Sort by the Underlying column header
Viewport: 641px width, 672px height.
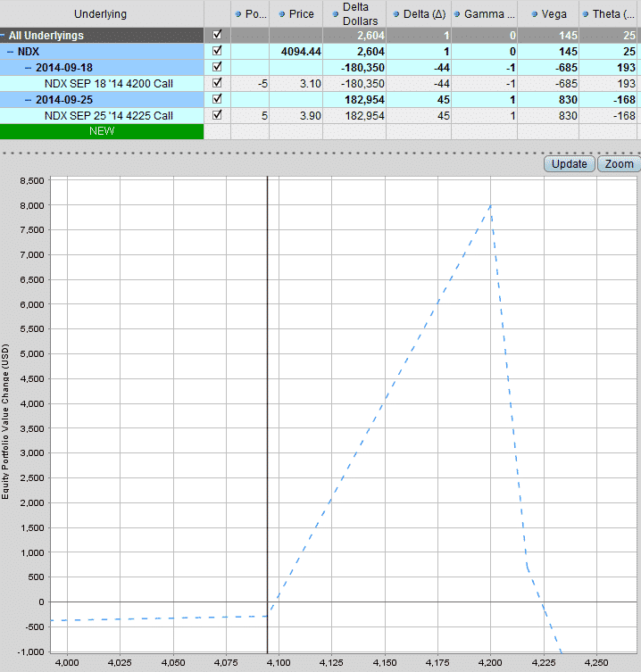[101, 14]
